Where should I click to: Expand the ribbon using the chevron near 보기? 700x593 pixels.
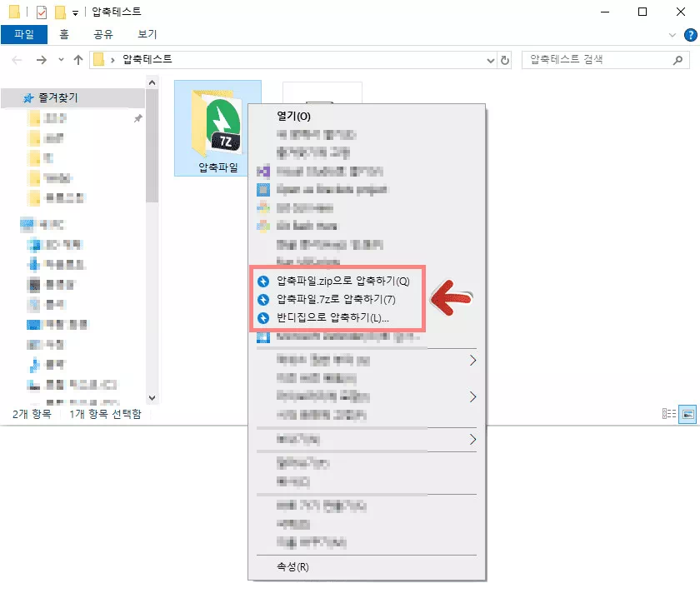click(673, 34)
